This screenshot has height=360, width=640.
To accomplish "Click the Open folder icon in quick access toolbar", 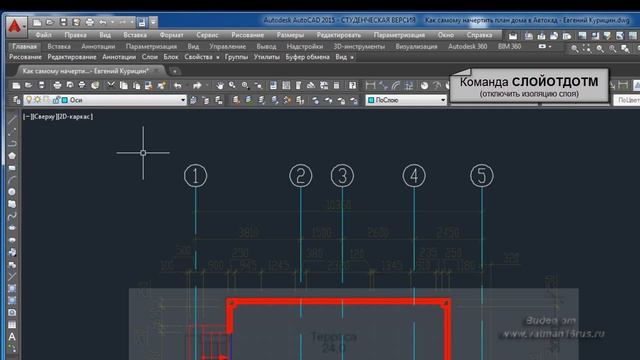I will [x=50, y=22].
